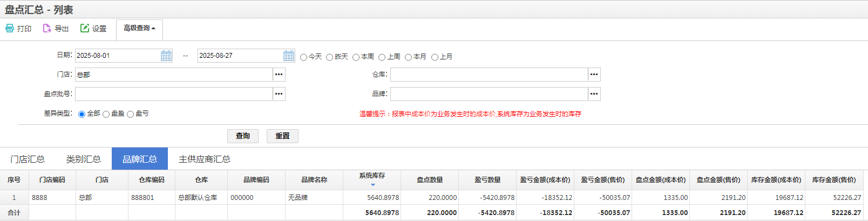Select the 本月 (this month) radio button
Screen dimensions: 868x221
tap(409, 57)
